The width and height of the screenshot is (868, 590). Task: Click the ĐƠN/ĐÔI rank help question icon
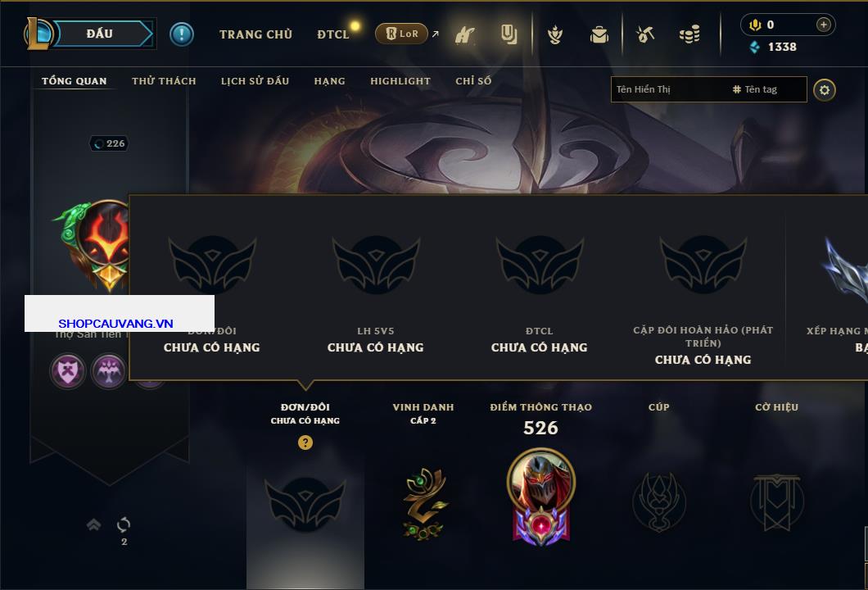305,442
